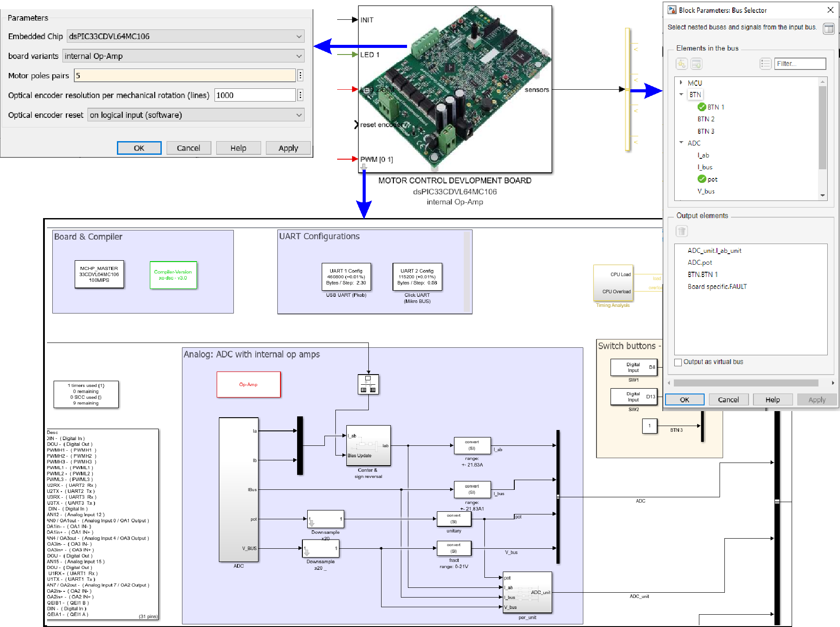Click the green checkmark next to BTN 1

pos(702,107)
